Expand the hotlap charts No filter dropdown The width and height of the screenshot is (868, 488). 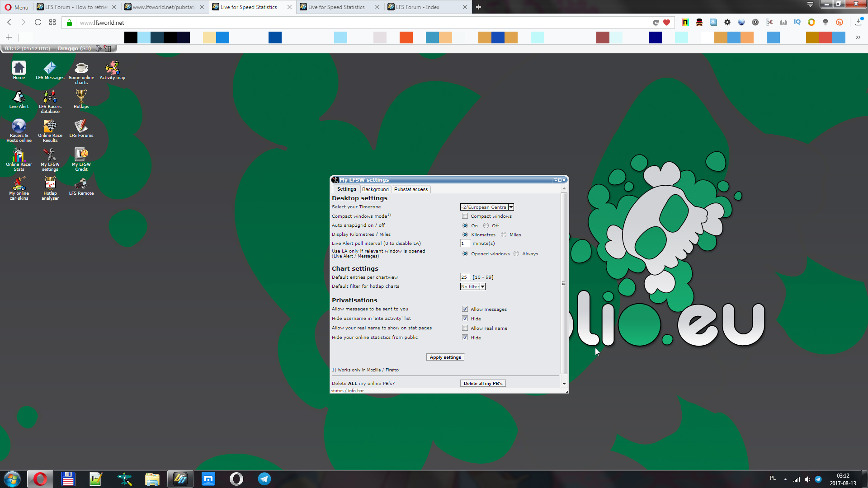tap(472, 286)
